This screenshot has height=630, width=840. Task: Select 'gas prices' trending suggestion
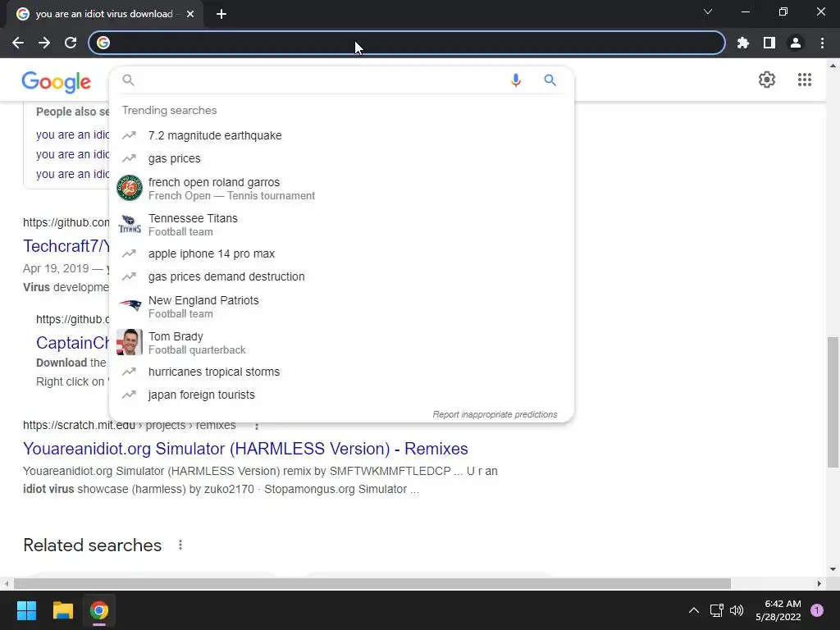341,158
